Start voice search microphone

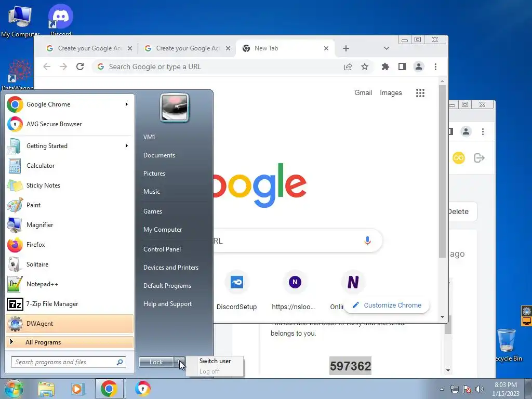367,241
